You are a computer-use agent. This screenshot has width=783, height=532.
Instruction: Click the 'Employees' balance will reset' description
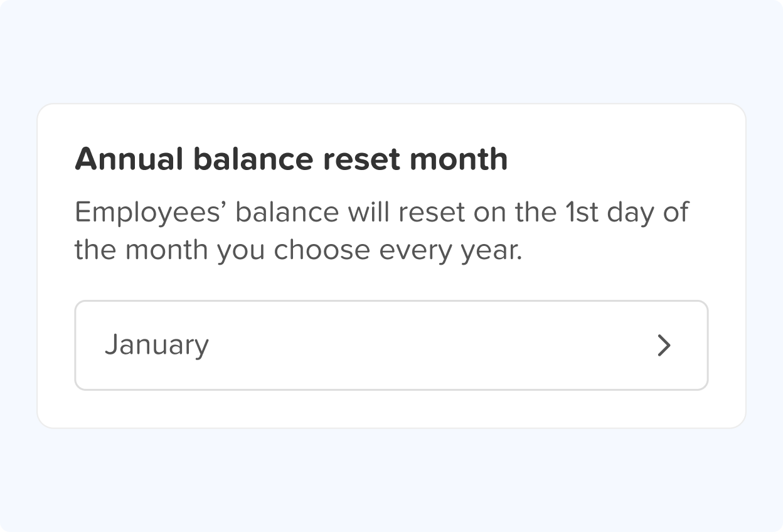tap(381, 231)
